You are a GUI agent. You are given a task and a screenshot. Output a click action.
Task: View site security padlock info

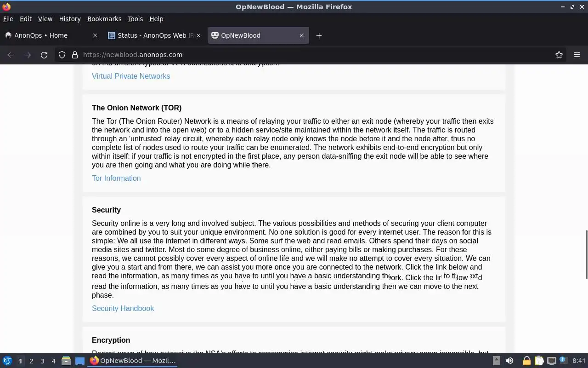click(x=75, y=55)
